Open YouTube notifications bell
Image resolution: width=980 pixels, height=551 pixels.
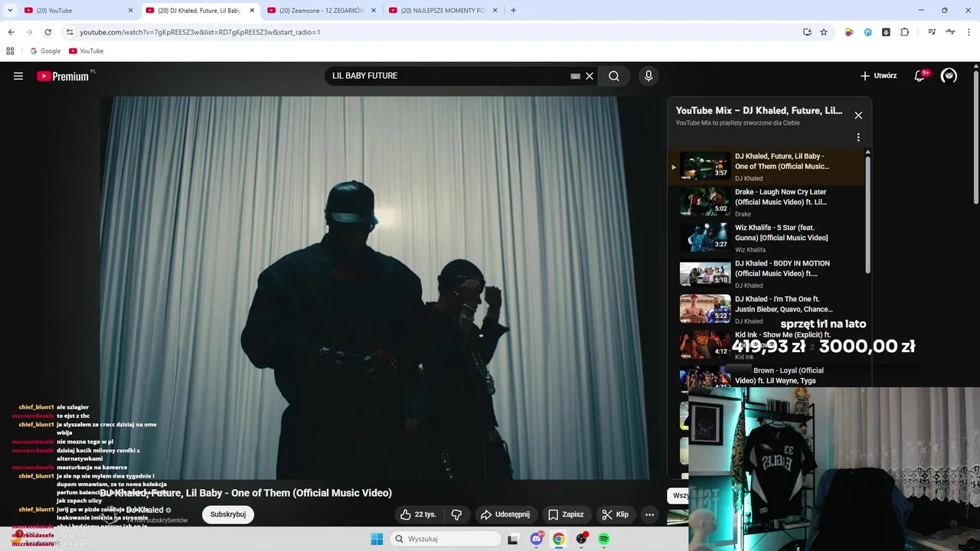coord(921,76)
